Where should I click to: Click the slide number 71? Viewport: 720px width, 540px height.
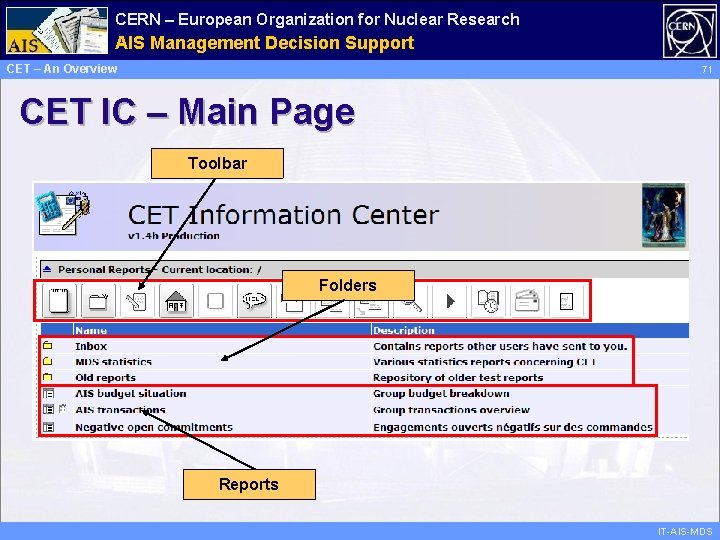(x=707, y=70)
